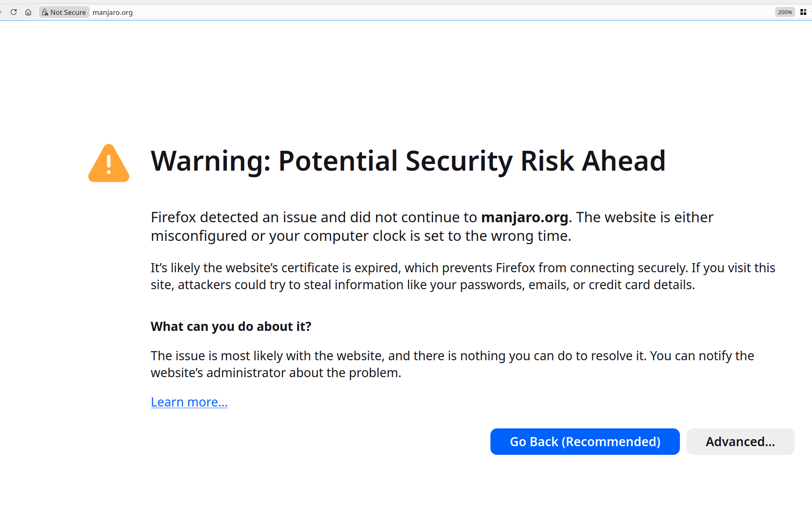Click the text mentioning the website's administrator

coord(276,373)
